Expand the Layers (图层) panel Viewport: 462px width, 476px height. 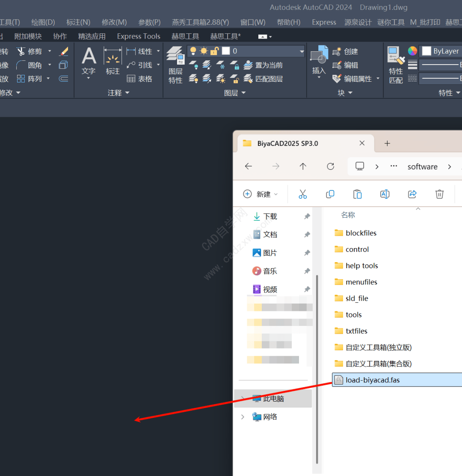pos(235,92)
